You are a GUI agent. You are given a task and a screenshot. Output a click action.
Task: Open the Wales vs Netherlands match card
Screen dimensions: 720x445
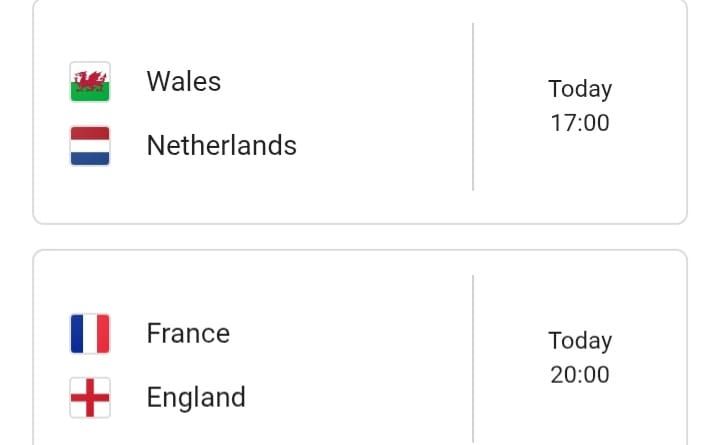[360, 111]
